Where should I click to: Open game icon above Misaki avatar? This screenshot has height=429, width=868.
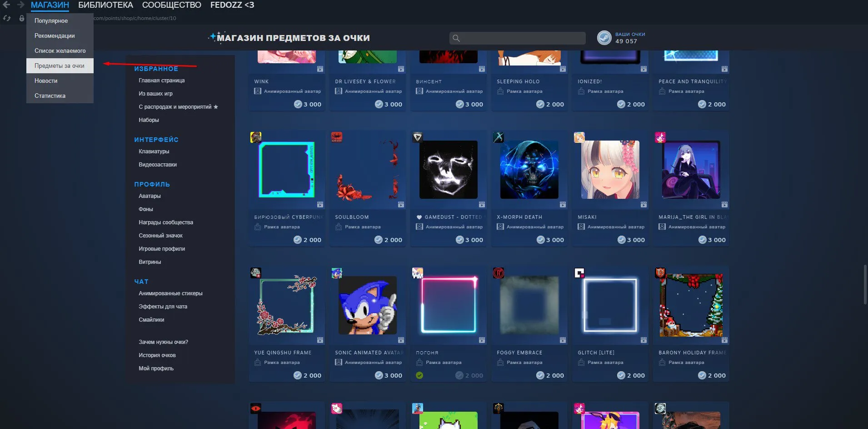point(579,137)
